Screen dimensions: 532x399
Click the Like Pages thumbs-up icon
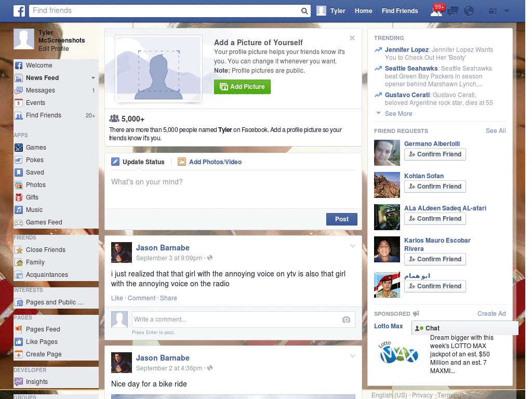[19, 342]
